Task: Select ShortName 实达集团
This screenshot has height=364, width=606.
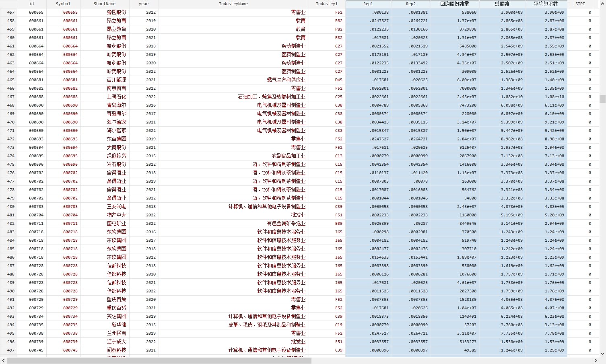Action: pos(116,316)
